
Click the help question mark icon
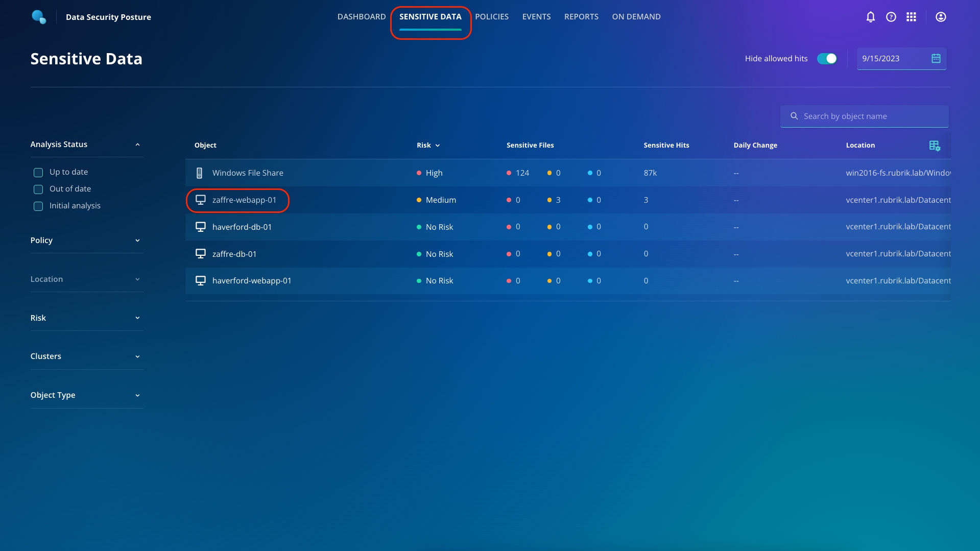click(891, 17)
